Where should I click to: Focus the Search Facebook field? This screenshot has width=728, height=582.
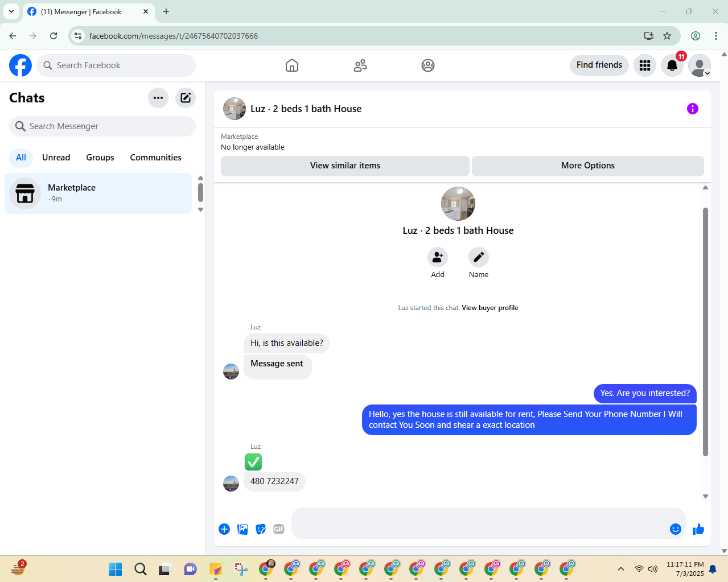pyautogui.click(x=116, y=65)
